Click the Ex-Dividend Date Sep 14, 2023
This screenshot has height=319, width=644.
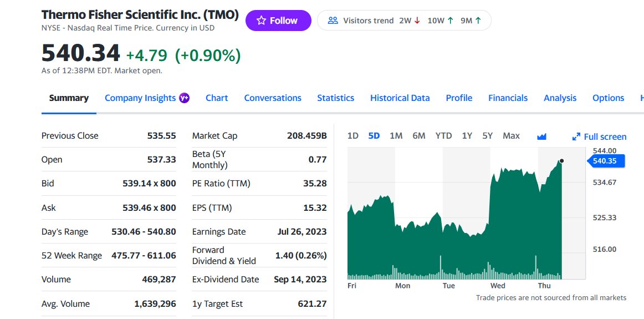pos(300,280)
